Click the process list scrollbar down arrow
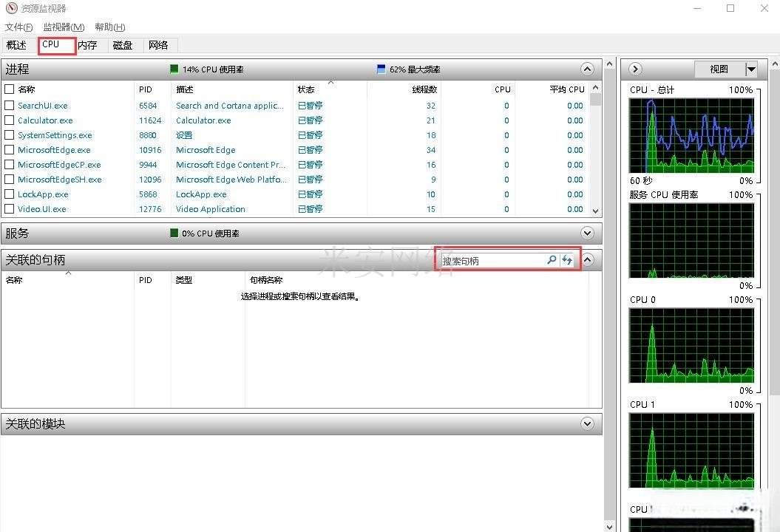 [x=595, y=211]
